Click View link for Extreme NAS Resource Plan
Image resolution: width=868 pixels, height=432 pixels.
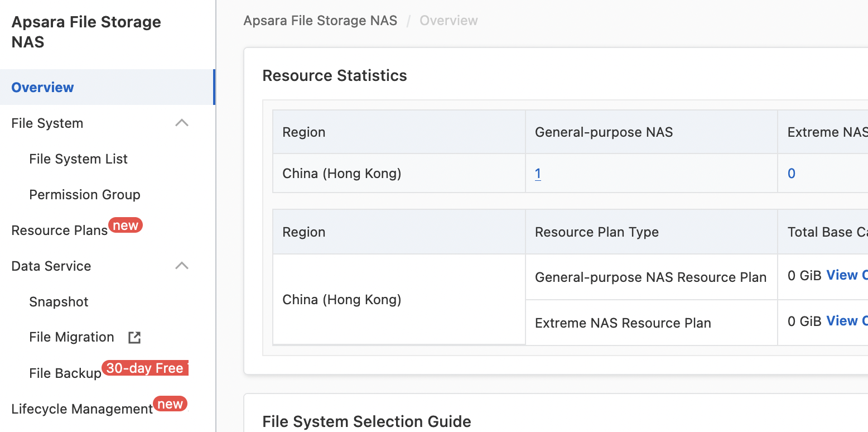(x=847, y=321)
